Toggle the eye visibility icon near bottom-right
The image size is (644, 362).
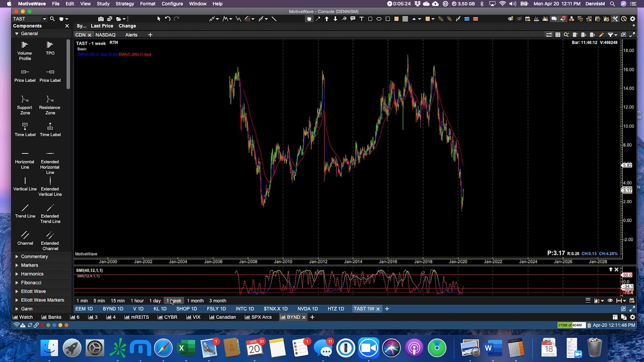coord(610,301)
